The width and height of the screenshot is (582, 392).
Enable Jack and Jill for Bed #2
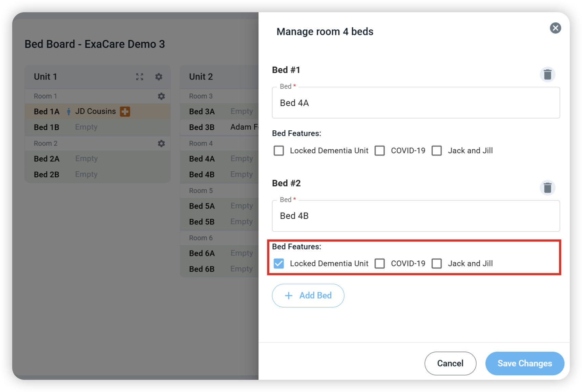[x=437, y=263]
